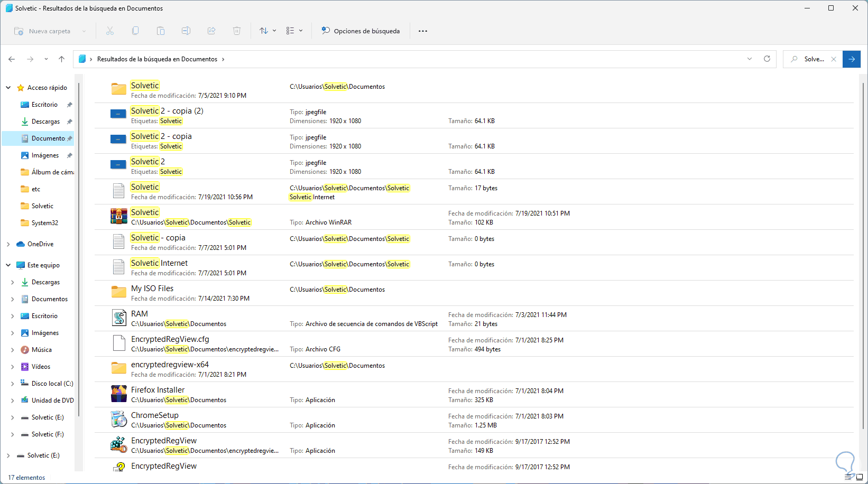Image resolution: width=868 pixels, height=484 pixels.
Task: Go up one folder level arrow
Action: point(61,59)
